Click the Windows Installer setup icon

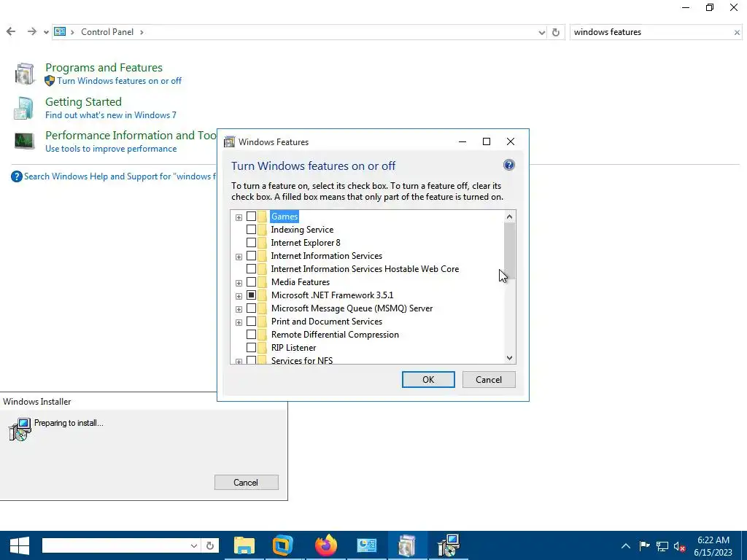pyautogui.click(x=20, y=429)
